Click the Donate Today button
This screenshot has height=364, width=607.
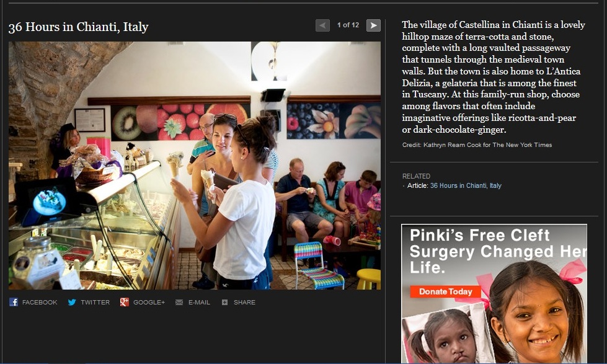445,291
